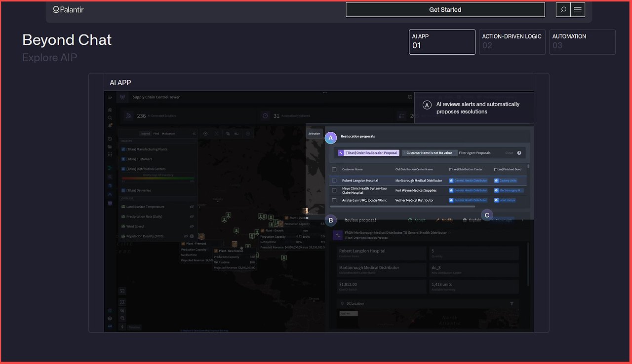This screenshot has width=632, height=364.
Task: Click the Palantir logo
Action: 68,9
